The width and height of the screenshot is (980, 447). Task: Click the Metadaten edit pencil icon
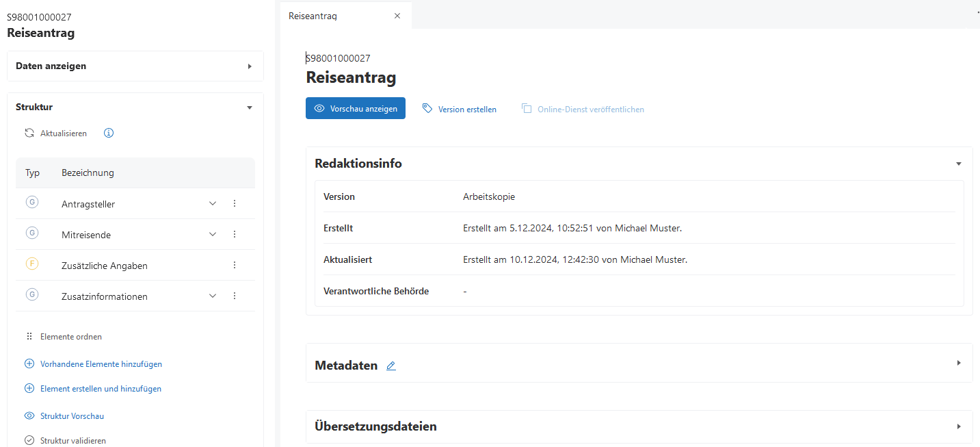391,366
